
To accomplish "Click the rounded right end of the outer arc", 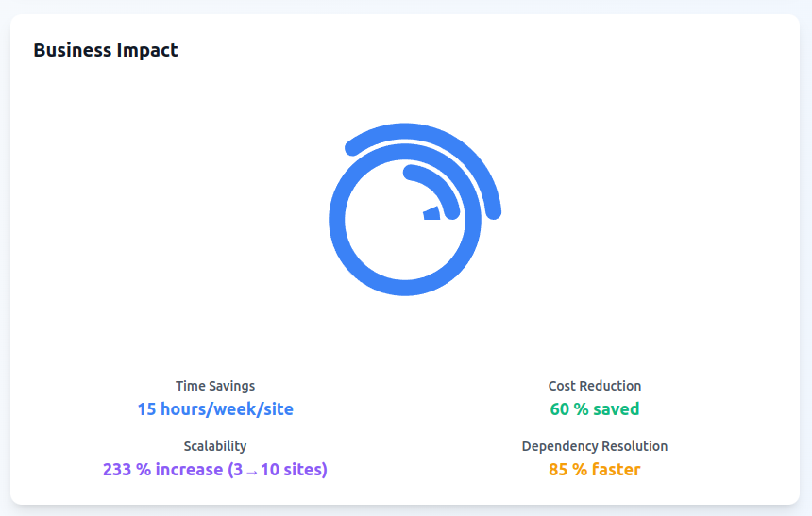I will (493, 210).
